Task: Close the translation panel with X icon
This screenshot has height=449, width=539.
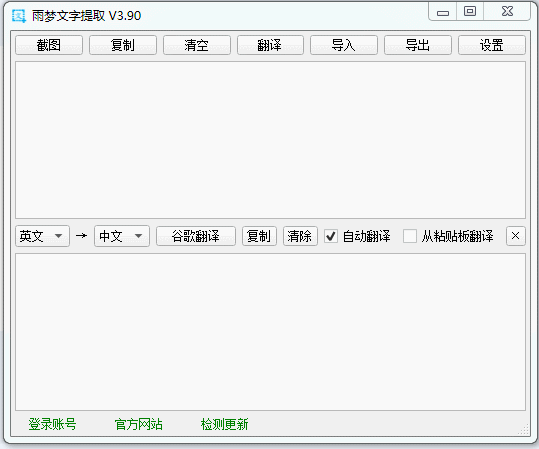Action: (x=516, y=236)
